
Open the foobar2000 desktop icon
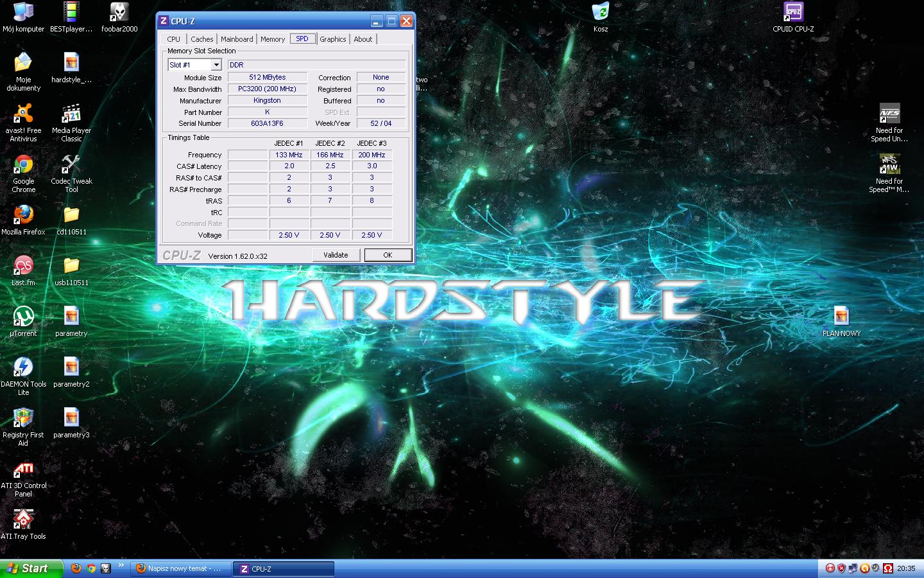[119, 13]
